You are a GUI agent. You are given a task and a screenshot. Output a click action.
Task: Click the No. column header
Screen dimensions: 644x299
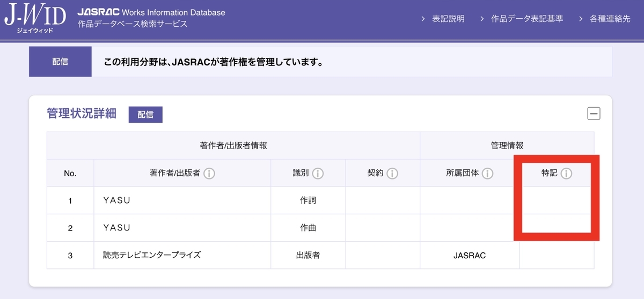(x=70, y=173)
